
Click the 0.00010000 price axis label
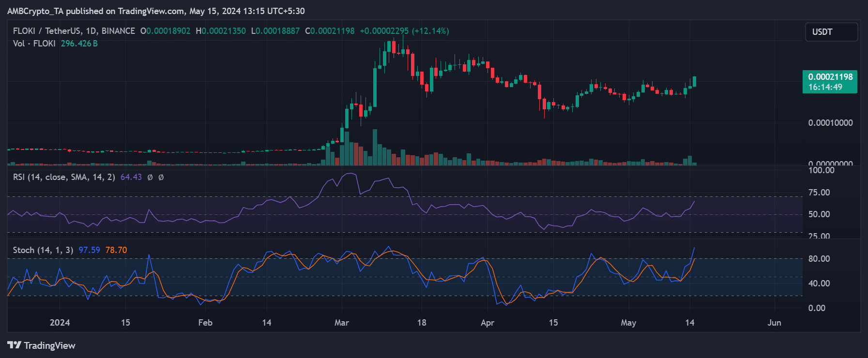click(x=830, y=123)
